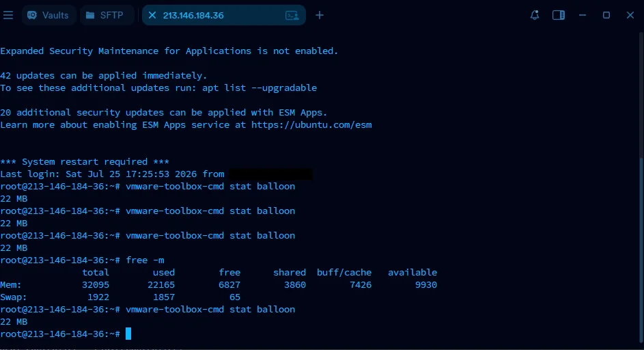The height and width of the screenshot is (350, 644).
Task: Click the blinking cursor at the last prompt
Action: click(128, 334)
